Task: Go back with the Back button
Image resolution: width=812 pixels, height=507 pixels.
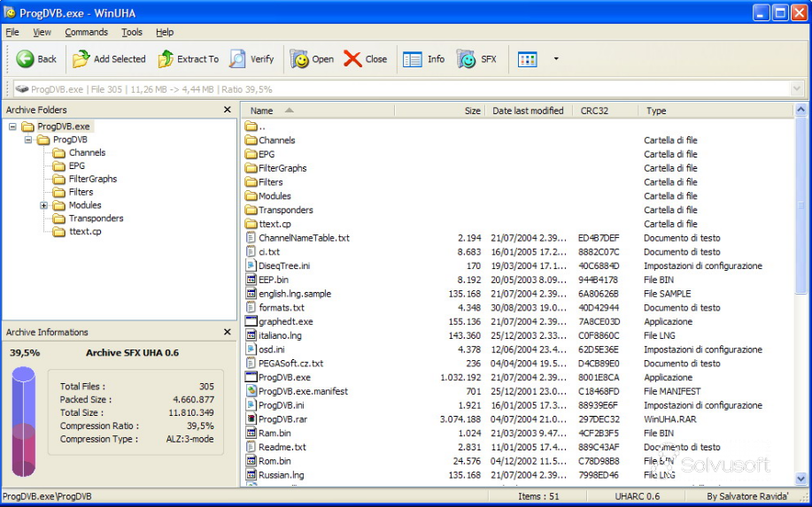Action: (35, 59)
